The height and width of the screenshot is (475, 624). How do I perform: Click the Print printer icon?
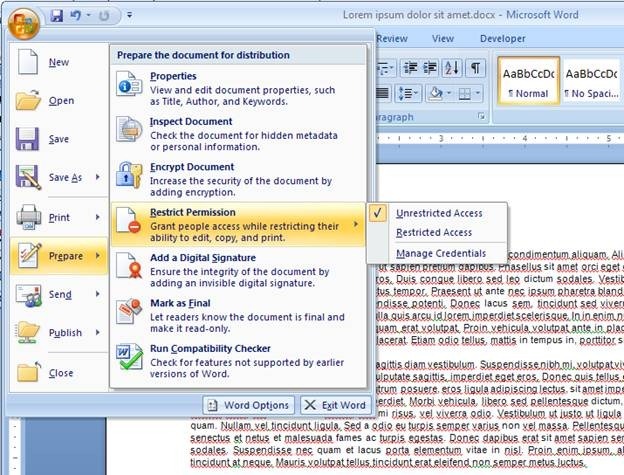[x=29, y=217]
